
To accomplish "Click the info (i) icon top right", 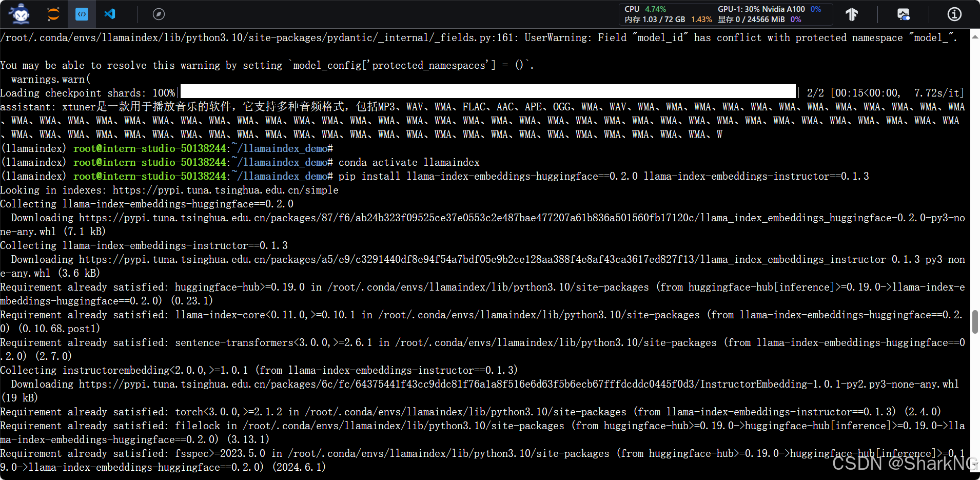I will (954, 14).
